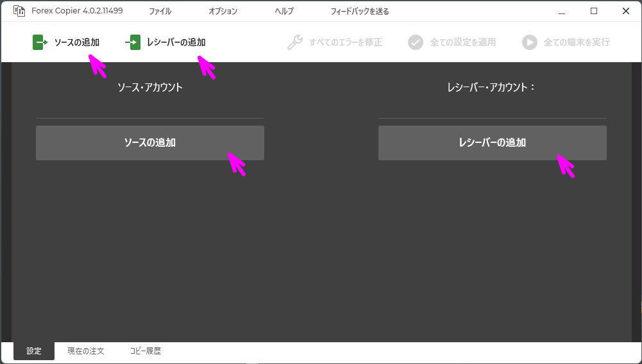
Task: Switch to the 現在の注文 tab
Action: 85,351
